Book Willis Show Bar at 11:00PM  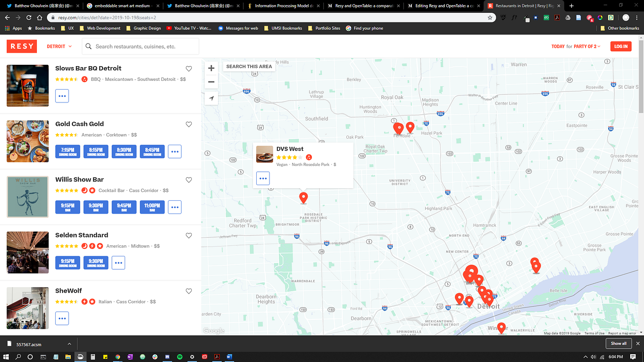click(x=152, y=207)
